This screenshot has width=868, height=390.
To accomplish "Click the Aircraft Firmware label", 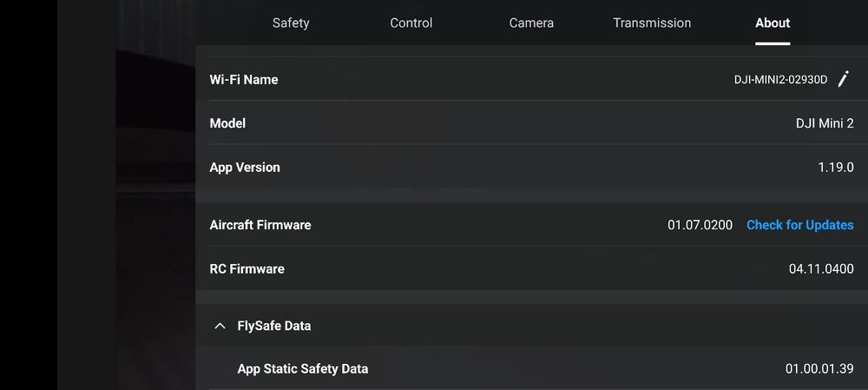I will (260, 225).
